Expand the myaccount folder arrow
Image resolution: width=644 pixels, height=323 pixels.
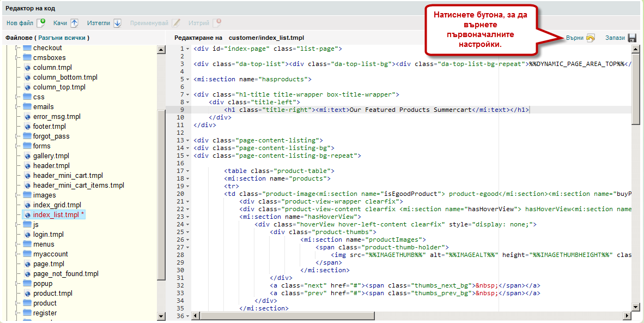coord(16,254)
